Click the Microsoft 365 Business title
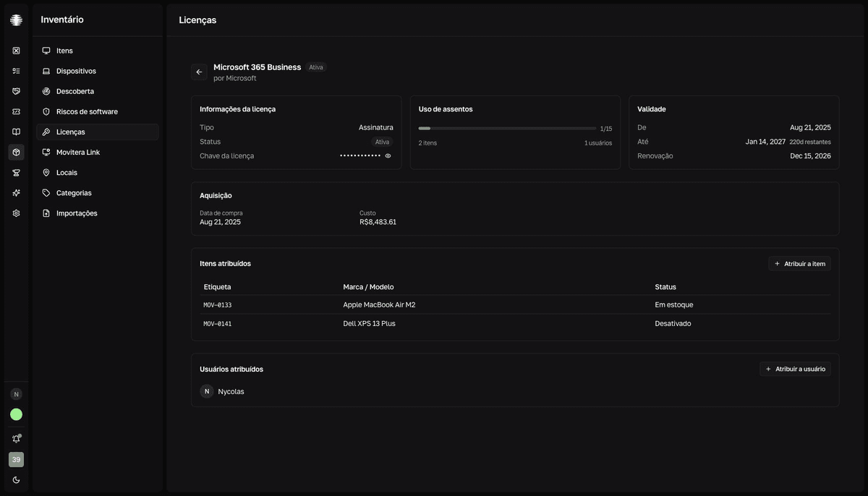 click(x=257, y=67)
